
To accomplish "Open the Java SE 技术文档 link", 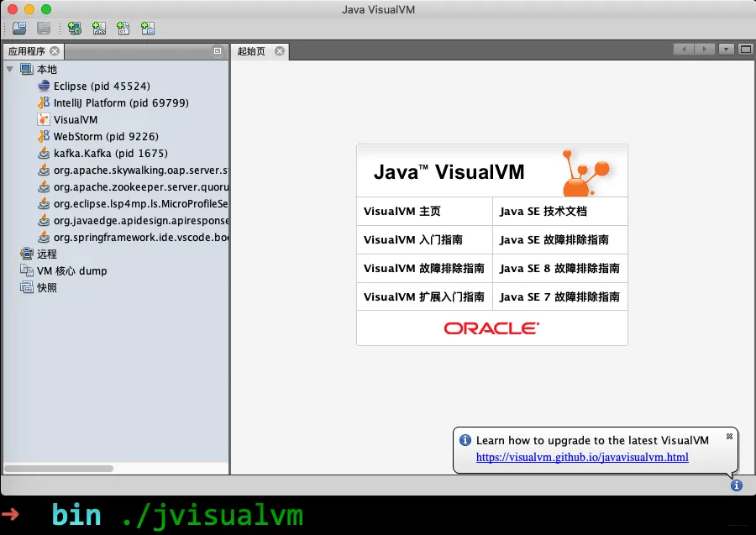I will tap(543, 211).
